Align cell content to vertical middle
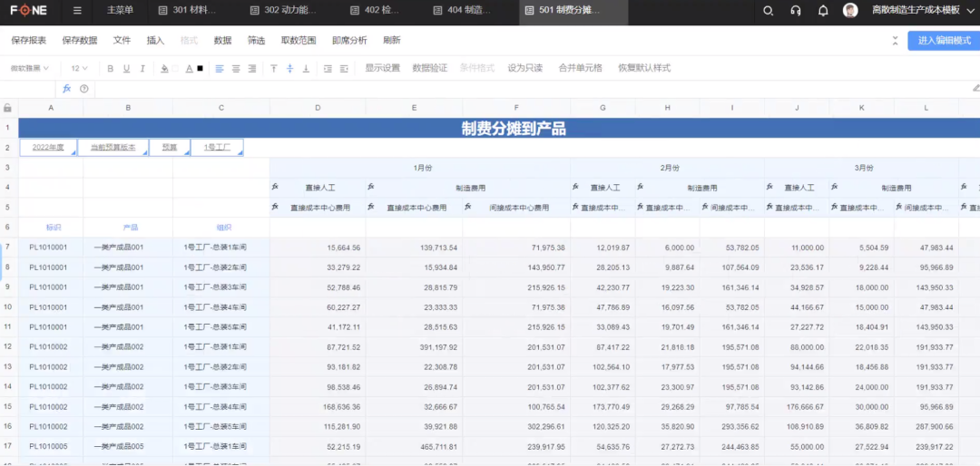 point(290,69)
